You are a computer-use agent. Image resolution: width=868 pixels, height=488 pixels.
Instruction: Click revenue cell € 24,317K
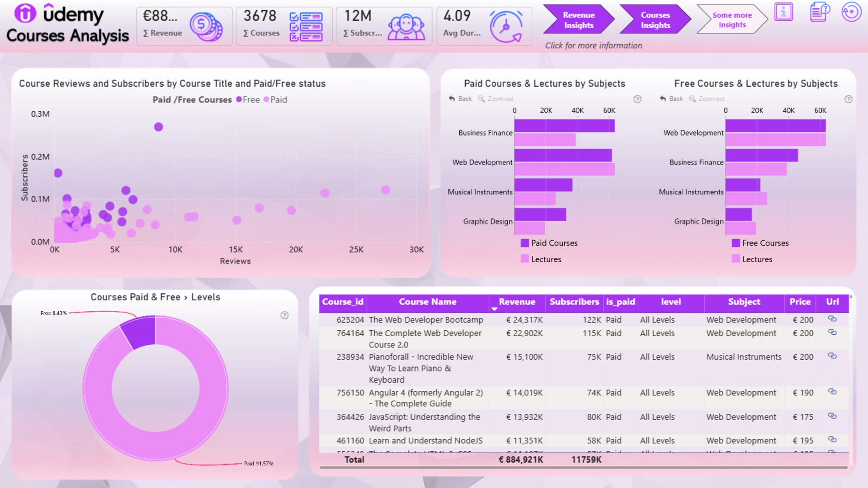pos(524,319)
